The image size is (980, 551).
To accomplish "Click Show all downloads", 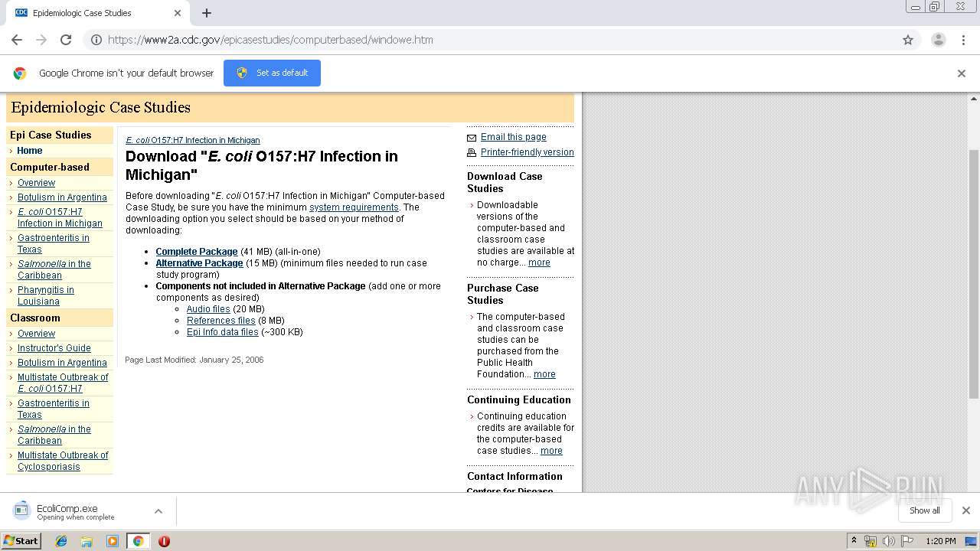I will click(x=924, y=510).
